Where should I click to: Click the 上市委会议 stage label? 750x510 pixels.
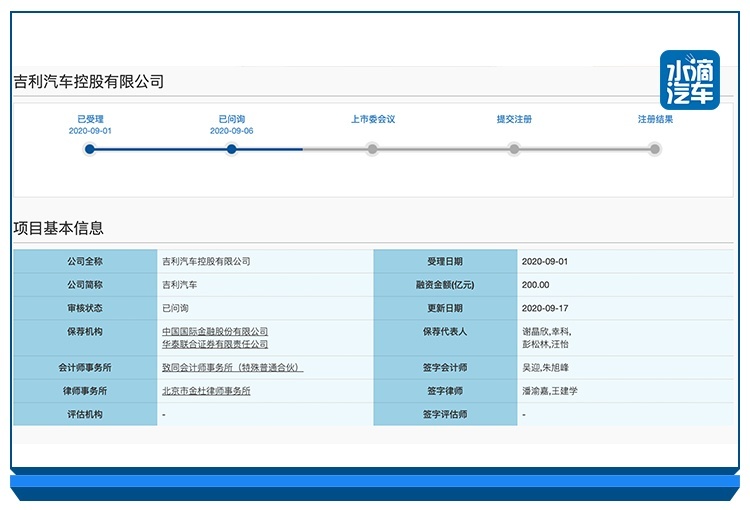(373, 119)
